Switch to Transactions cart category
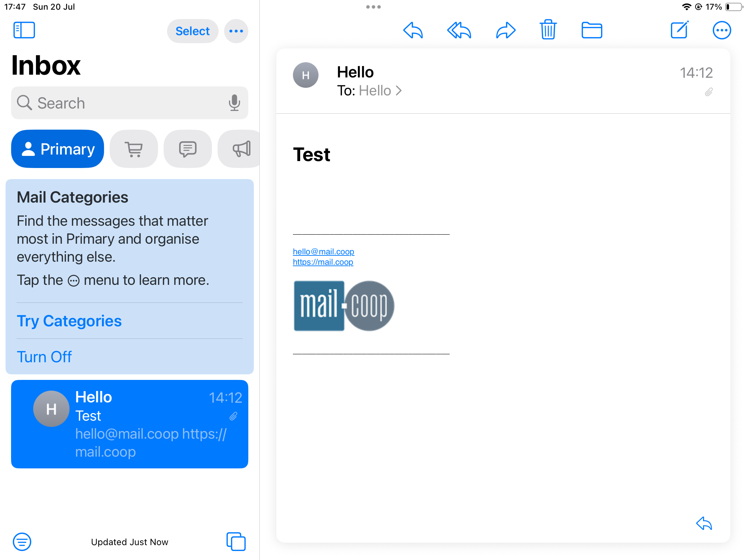 [x=134, y=149]
